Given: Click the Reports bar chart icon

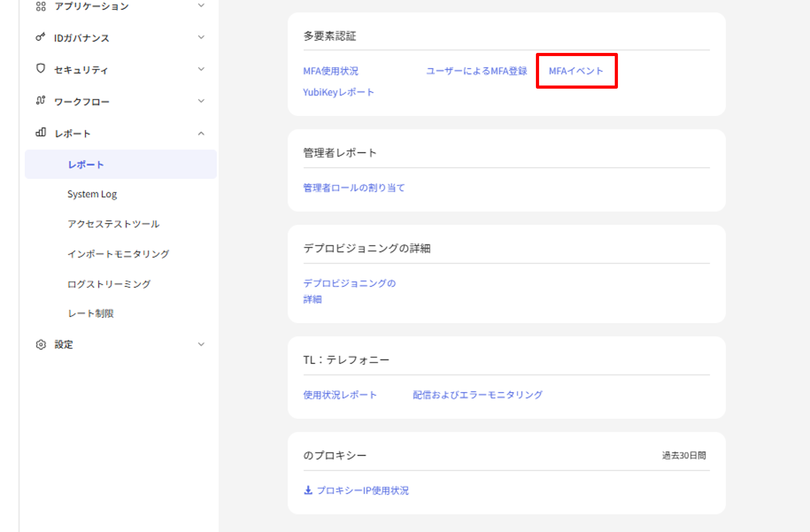Looking at the screenshot, I should tap(41, 132).
